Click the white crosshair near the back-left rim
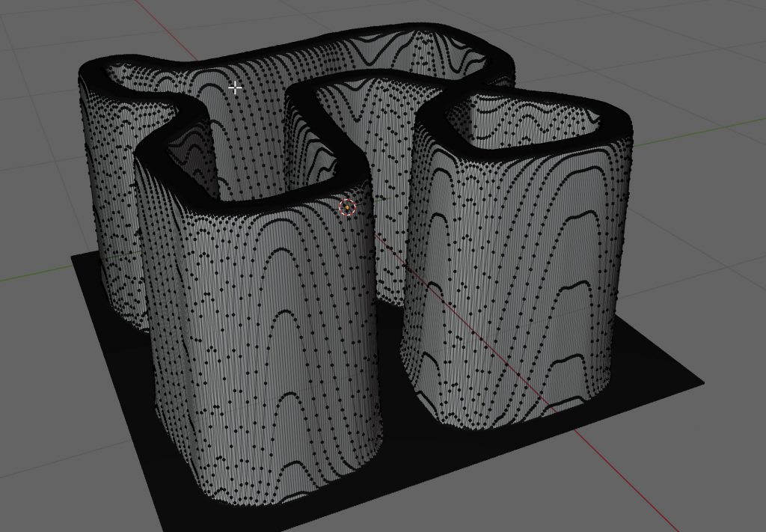 click(x=235, y=88)
